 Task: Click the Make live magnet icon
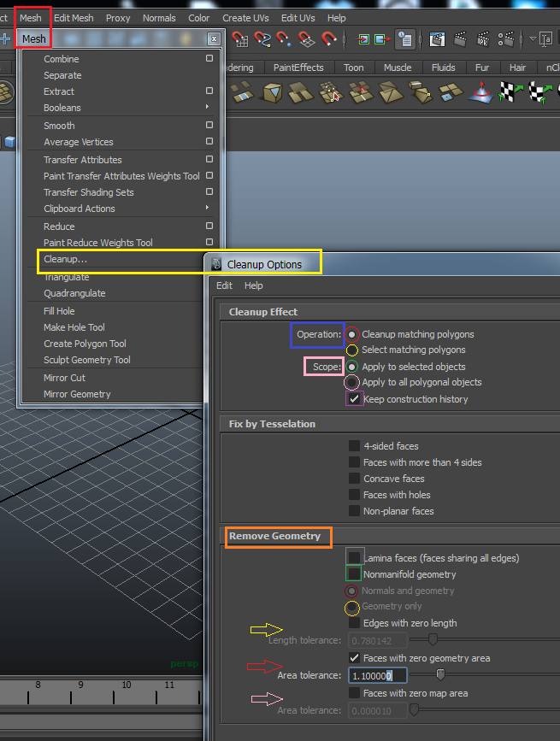click(x=329, y=38)
